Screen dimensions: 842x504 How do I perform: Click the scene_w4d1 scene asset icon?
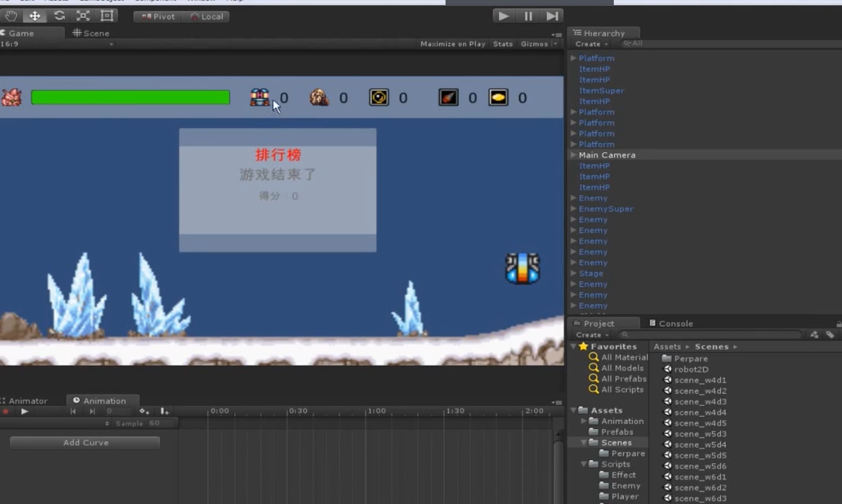pos(668,380)
